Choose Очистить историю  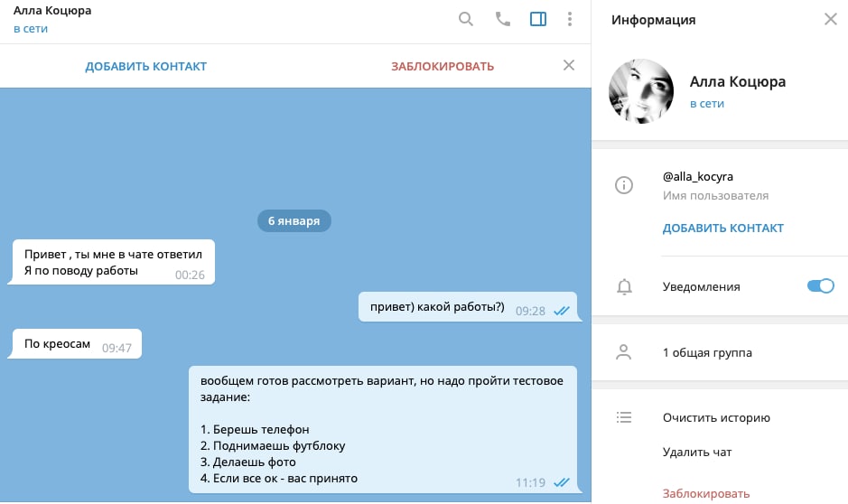[x=716, y=417]
